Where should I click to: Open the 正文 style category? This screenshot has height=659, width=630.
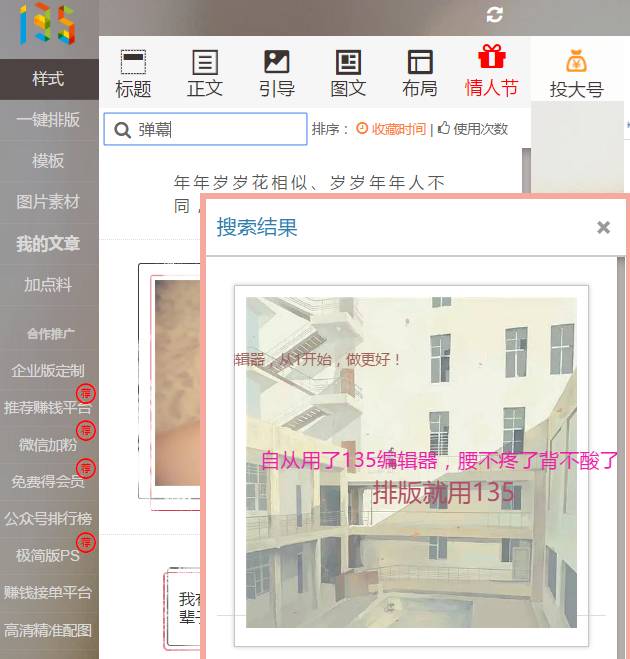[205, 74]
